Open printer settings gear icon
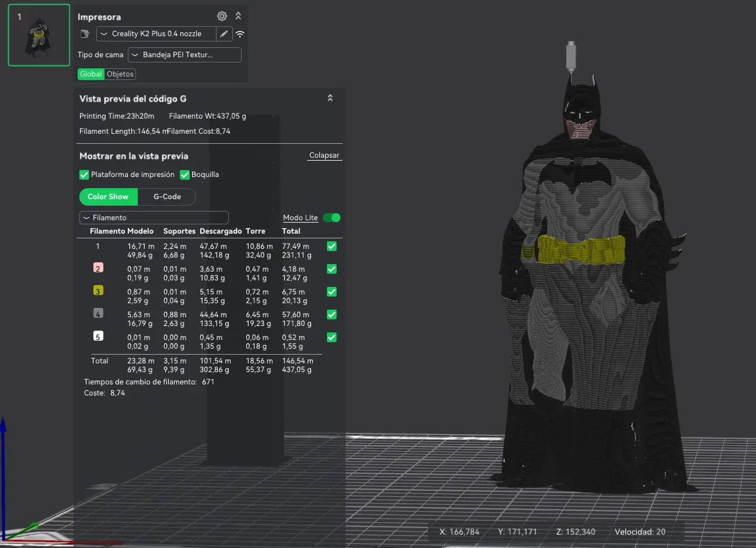The width and height of the screenshot is (756, 548). point(222,16)
